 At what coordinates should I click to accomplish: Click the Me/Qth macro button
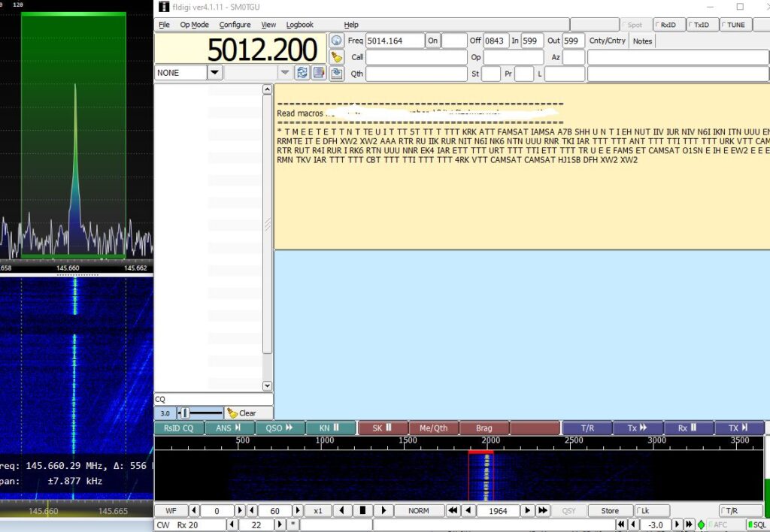(x=434, y=428)
